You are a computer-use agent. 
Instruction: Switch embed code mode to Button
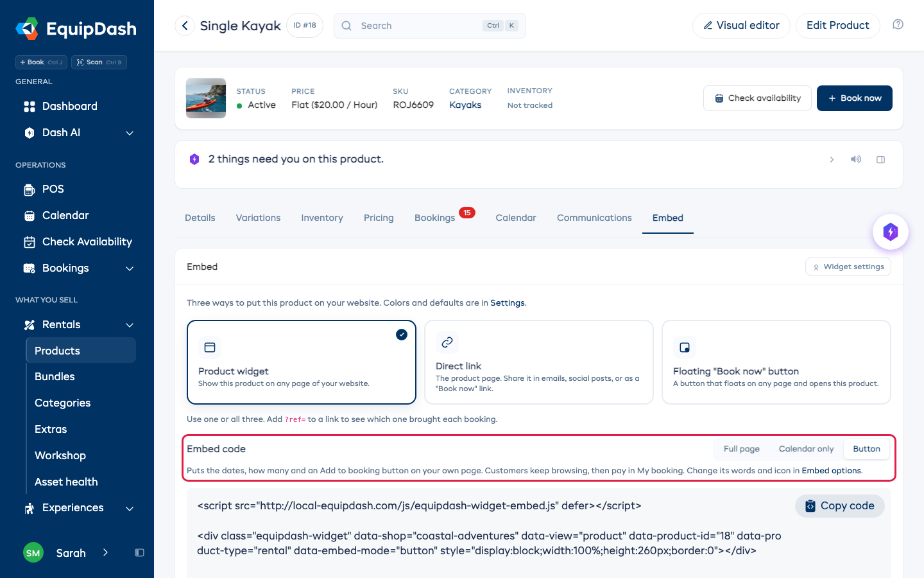[866, 449]
